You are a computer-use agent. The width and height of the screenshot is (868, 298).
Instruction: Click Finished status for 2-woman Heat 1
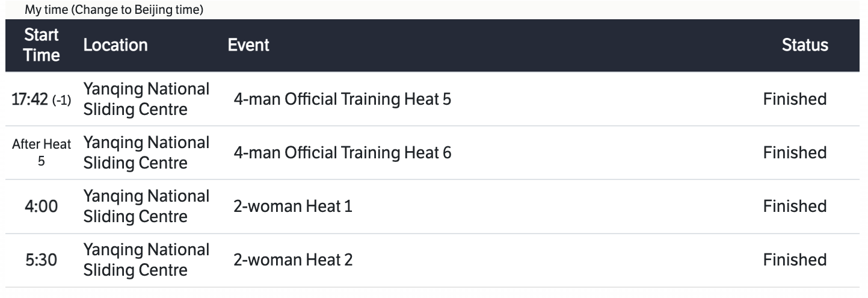coord(795,206)
